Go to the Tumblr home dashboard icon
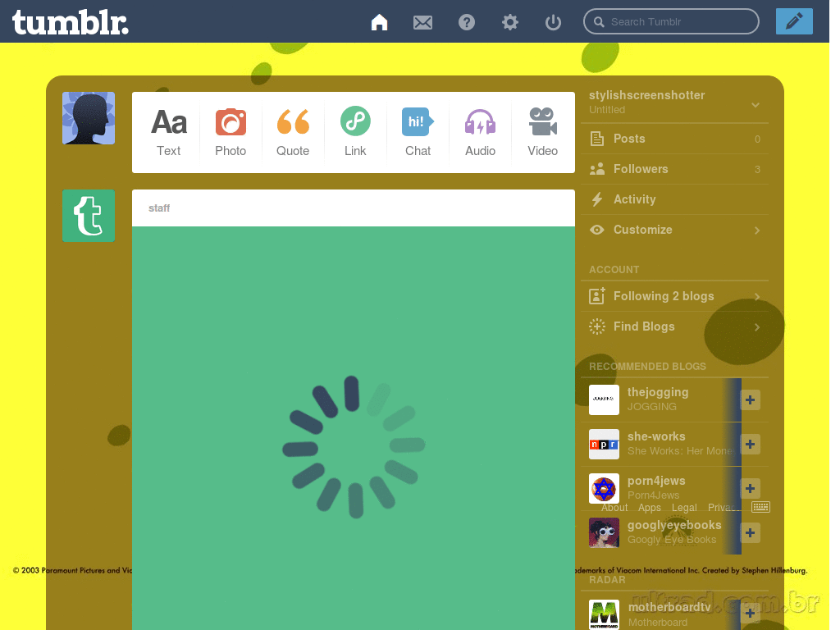 pos(379,22)
